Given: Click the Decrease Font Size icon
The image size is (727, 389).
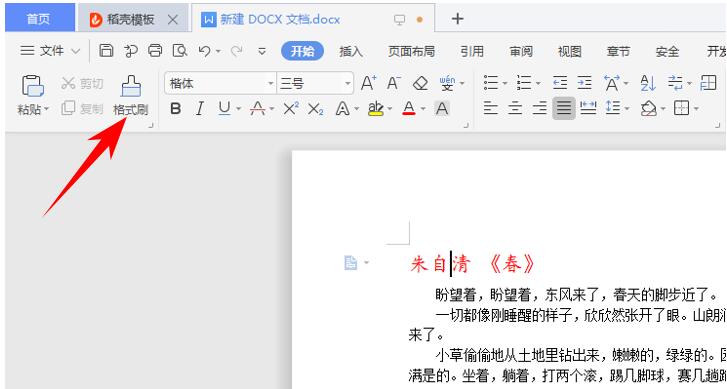Looking at the screenshot, I should click(394, 83).
